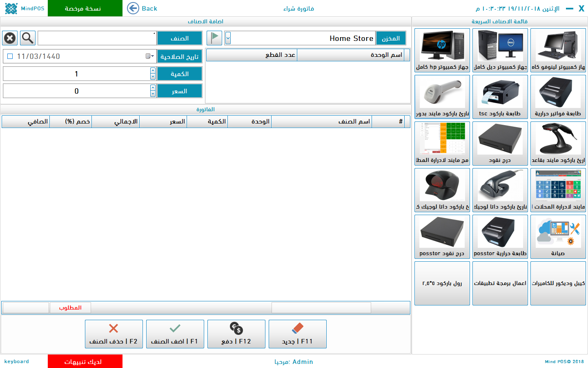Viewport: 588px width, 368px height.
Task: Click the item name column header
Action: 321,121
